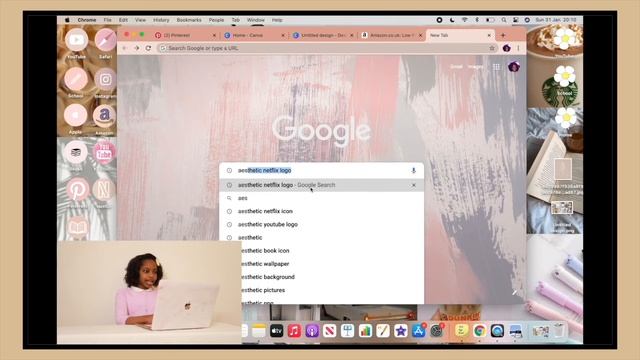Viewport: 640px width, 360px height.
Task: Go back using the Chrome back arrow
Action: tap(124, 48)
